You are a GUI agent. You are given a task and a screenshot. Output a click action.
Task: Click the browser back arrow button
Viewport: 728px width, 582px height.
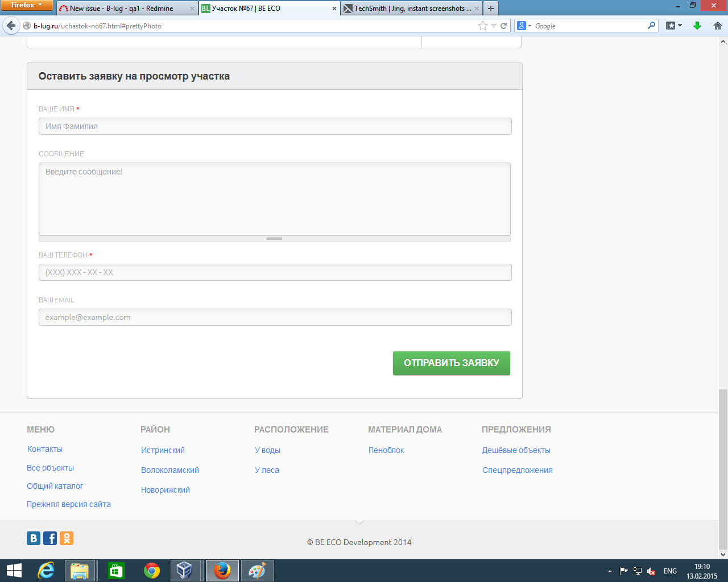[x=11, y=26]
